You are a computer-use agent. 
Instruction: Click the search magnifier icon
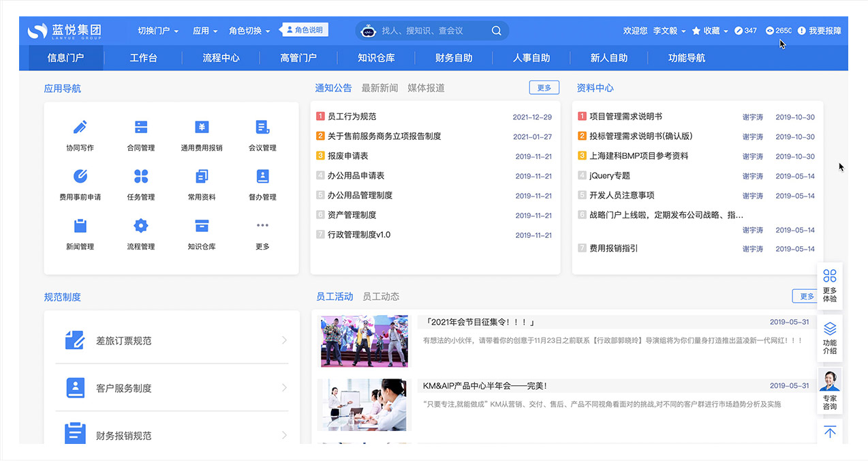[497, 31]
